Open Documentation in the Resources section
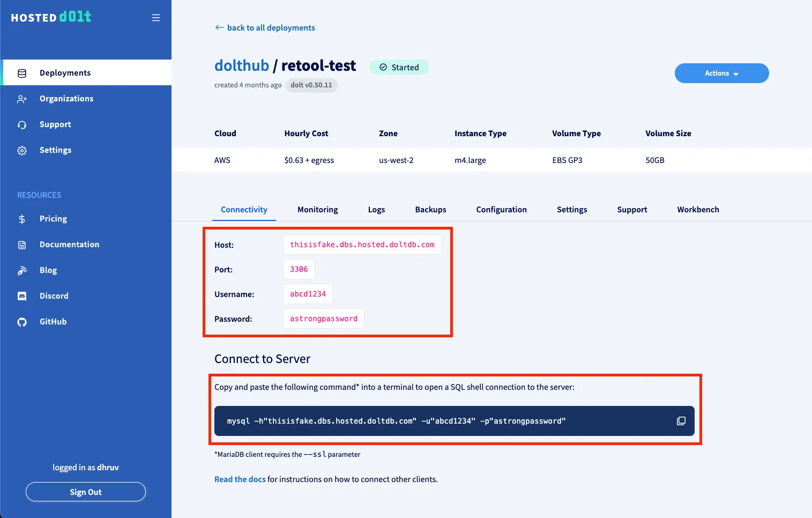The width and height of the screenshot is (812, 518). point(69,245)
